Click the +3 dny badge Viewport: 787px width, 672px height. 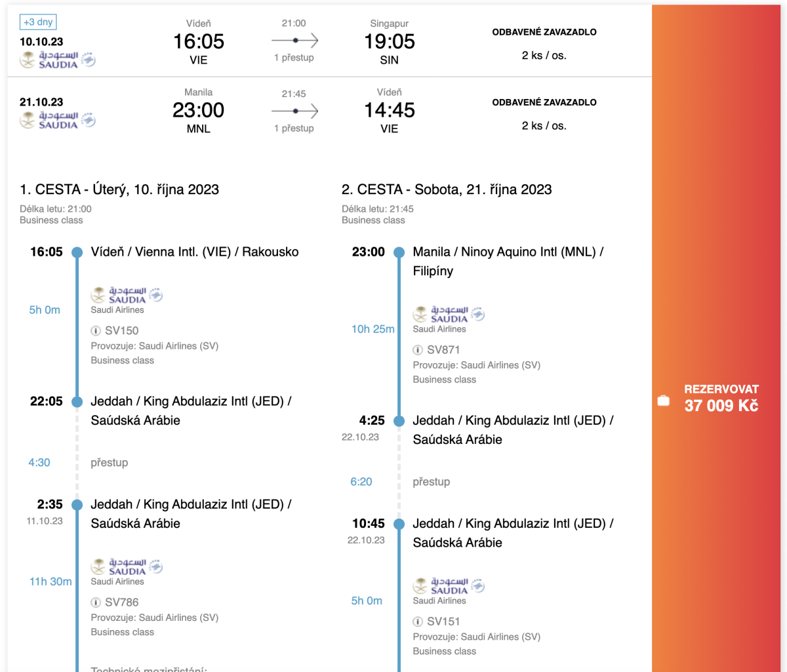pyautogui.click(x=38, y=22)
